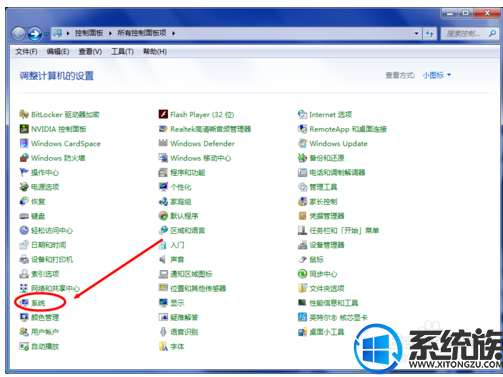Click the back navigation arrow button
Screen dimensions: 503x377
(19, 34)
